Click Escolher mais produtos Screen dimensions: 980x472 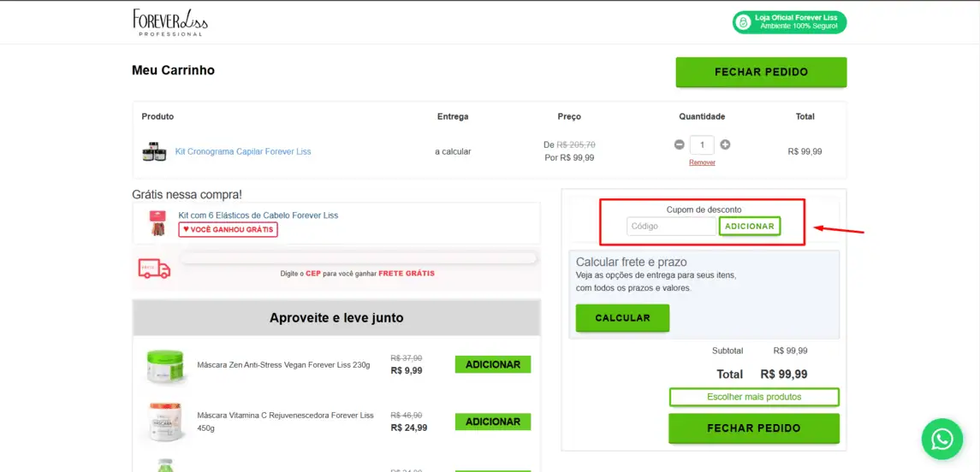coord(754,397)
